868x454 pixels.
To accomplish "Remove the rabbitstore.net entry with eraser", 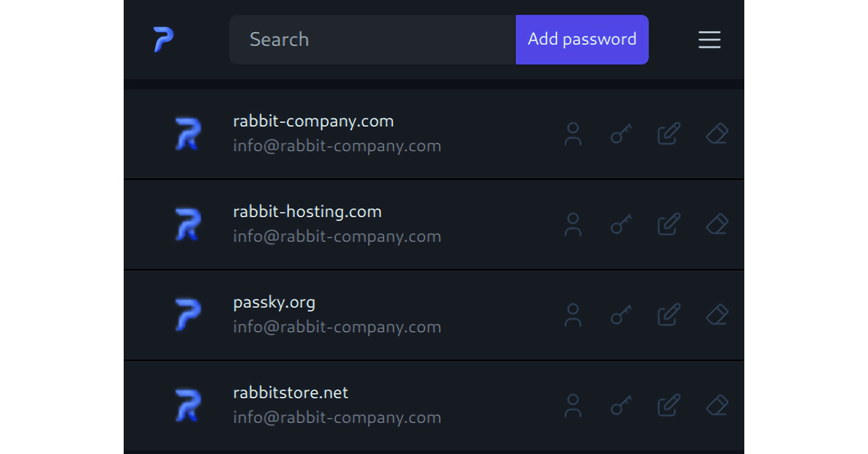I will 716,405.
